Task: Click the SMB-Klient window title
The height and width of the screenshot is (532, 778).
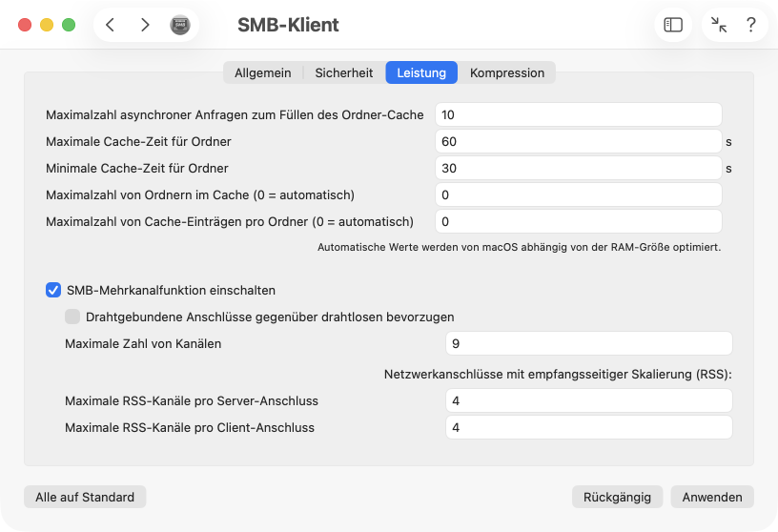Action: click(x=288, y=25)
